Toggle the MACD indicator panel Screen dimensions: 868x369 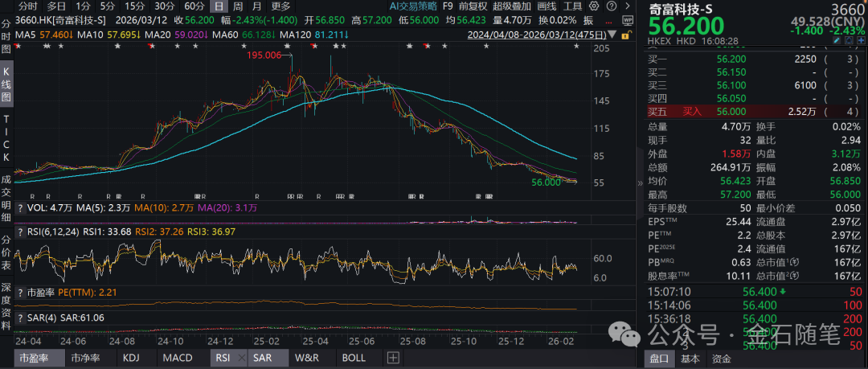[176, 358]
